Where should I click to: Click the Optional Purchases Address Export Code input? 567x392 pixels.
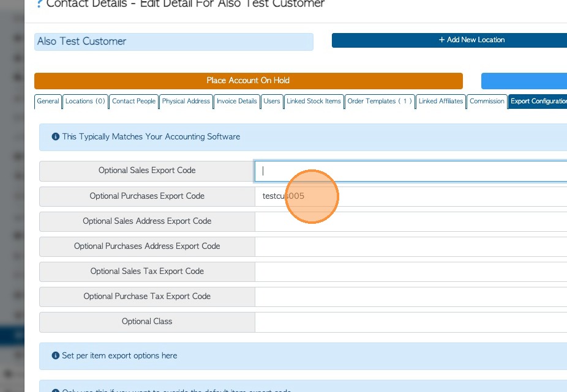(411, 246)
